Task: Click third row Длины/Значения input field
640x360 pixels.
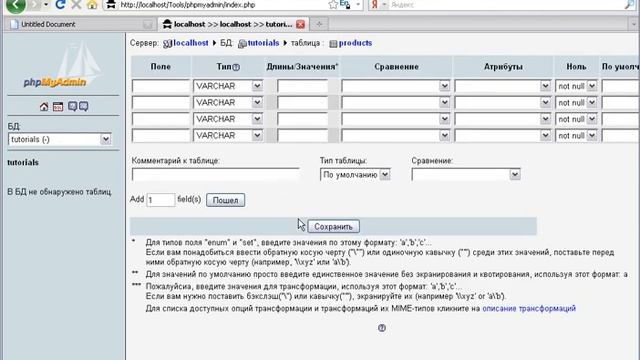Action: (302, 119)
